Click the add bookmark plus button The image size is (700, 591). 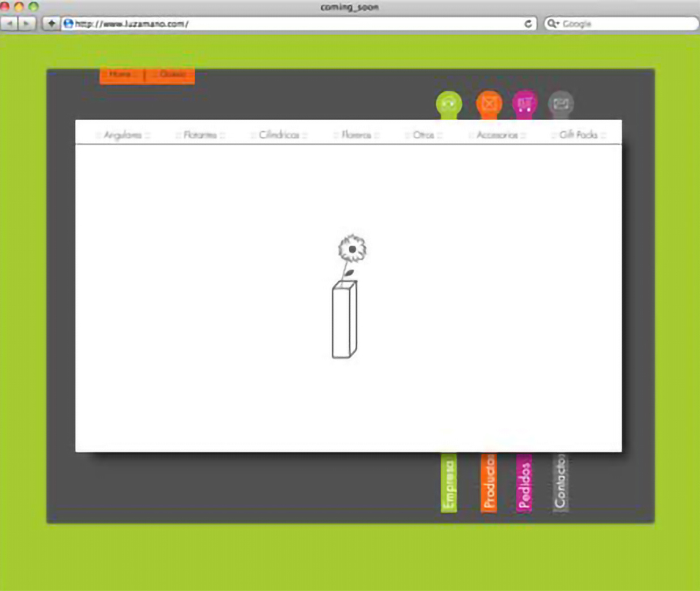tap(51, 24)
